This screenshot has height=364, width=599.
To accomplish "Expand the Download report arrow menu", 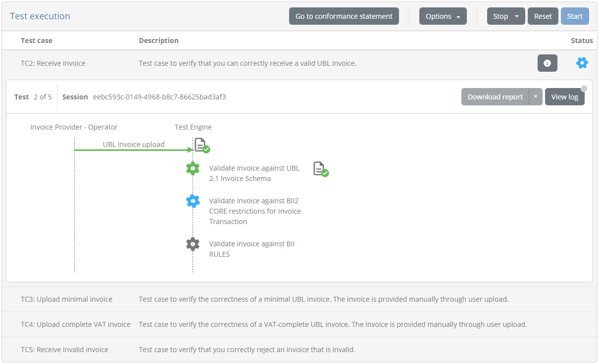I will pos(536,97).
